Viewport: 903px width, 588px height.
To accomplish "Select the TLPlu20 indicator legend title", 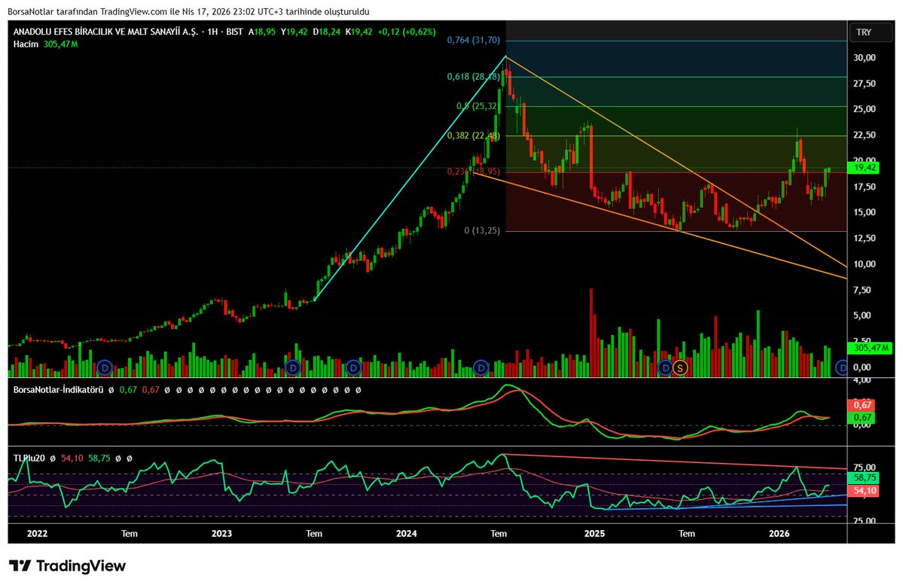I will coord(29,458).
